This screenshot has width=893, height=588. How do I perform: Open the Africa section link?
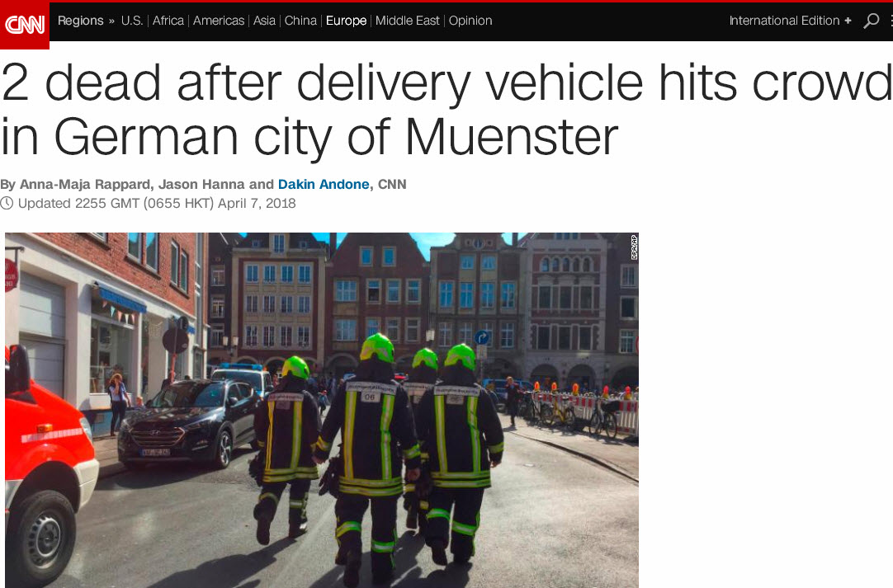pyautogui.click(x=168, y=21)
